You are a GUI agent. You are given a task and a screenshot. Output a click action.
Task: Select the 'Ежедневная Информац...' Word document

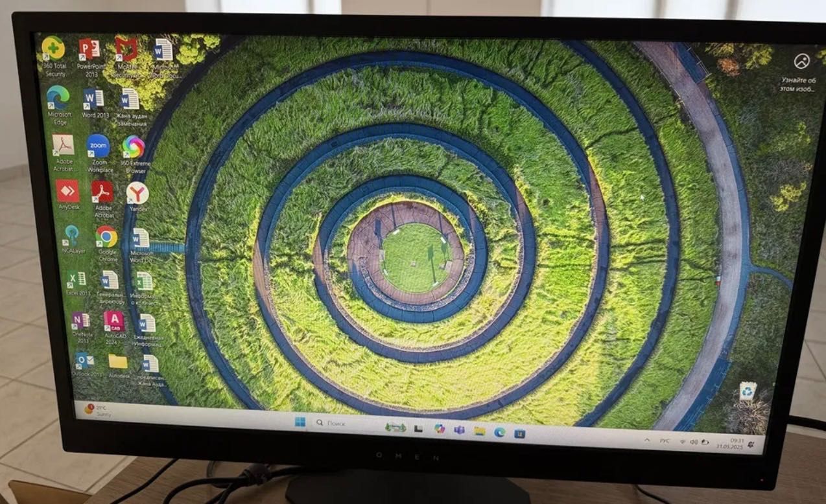point(148,329)
